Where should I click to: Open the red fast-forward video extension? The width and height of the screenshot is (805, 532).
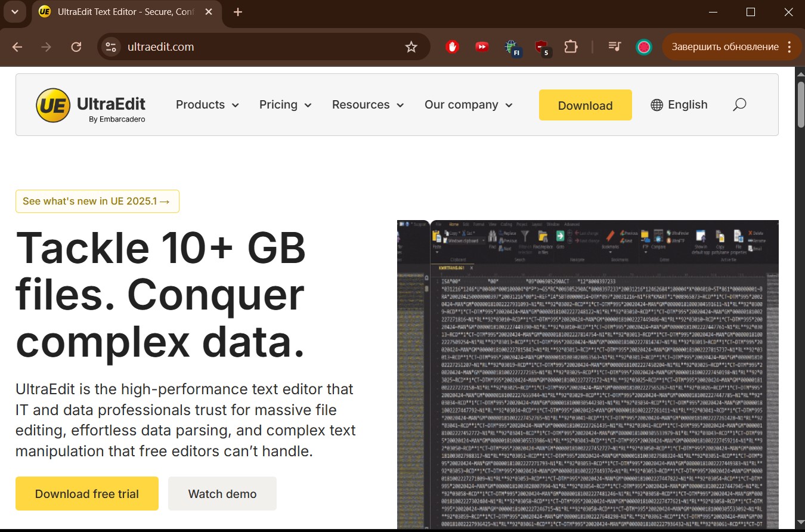[x=482, y=47]
